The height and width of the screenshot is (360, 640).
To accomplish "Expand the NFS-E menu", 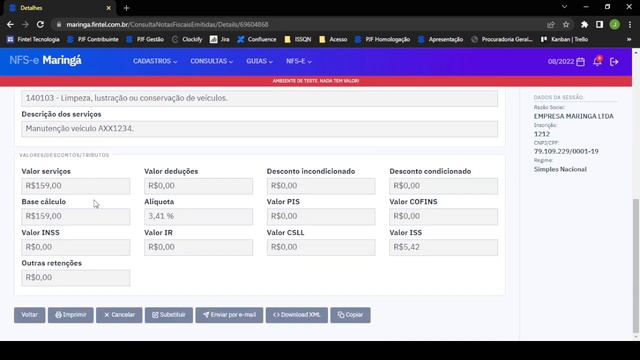I will pyautogui.click(x=299, y=61).
